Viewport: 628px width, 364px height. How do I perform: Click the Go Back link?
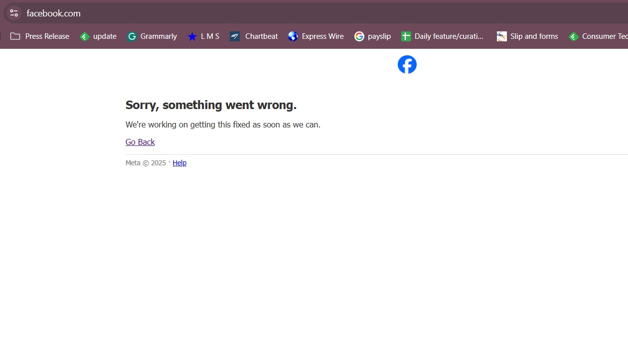pyautogui.click(x=140, y=142)
